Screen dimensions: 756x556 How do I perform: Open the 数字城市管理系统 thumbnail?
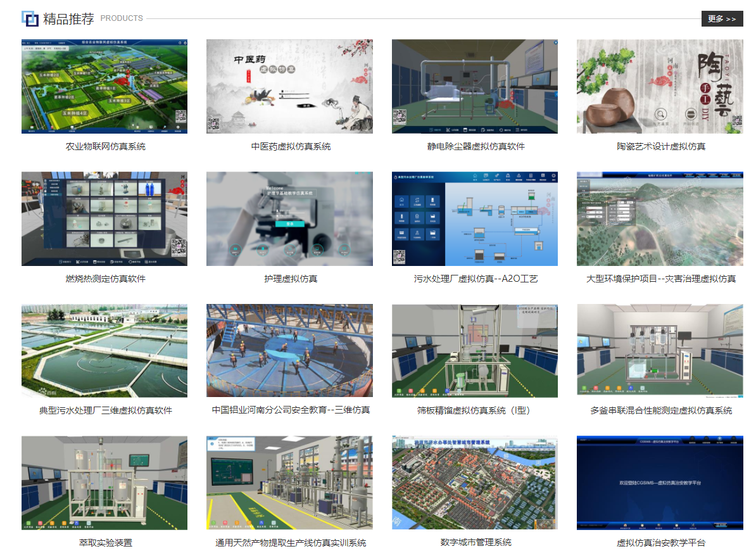click(474, 483)
